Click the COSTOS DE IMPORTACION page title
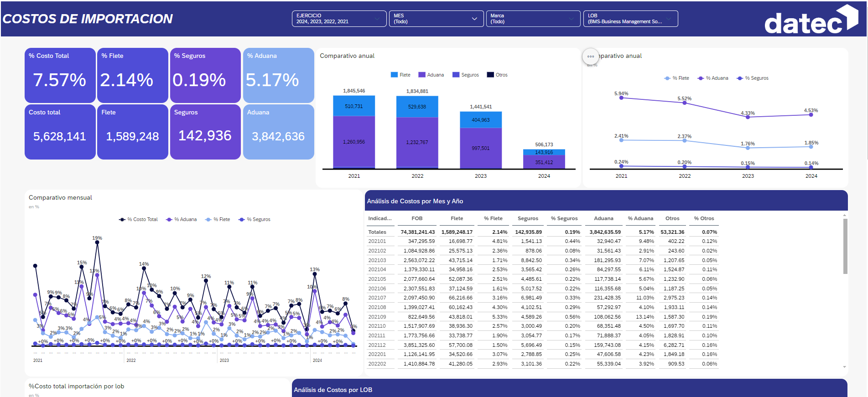868x397 pixels. pos(88,19)
